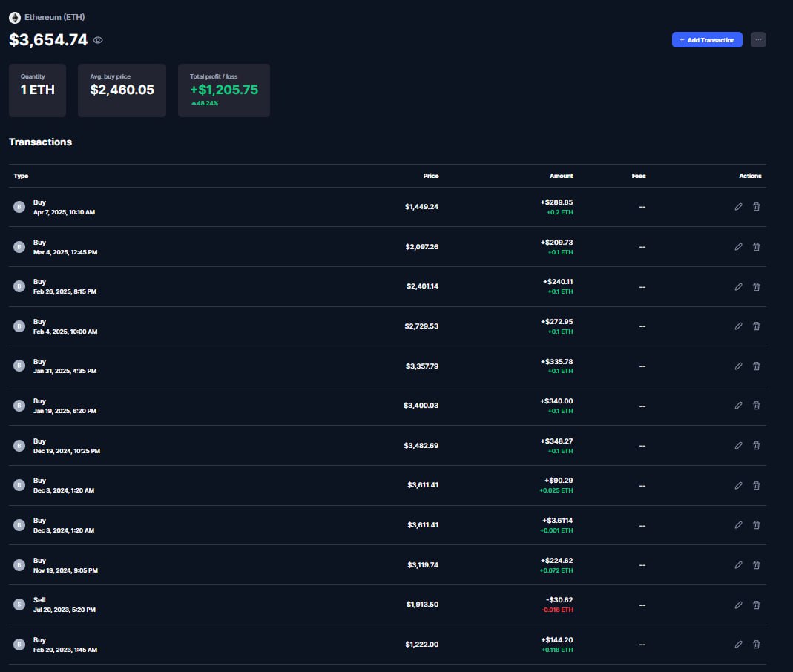
Task: Click the Buy badge icon for Apr 7, 2025
Action: pyautogui.click(x=19, y=207)
